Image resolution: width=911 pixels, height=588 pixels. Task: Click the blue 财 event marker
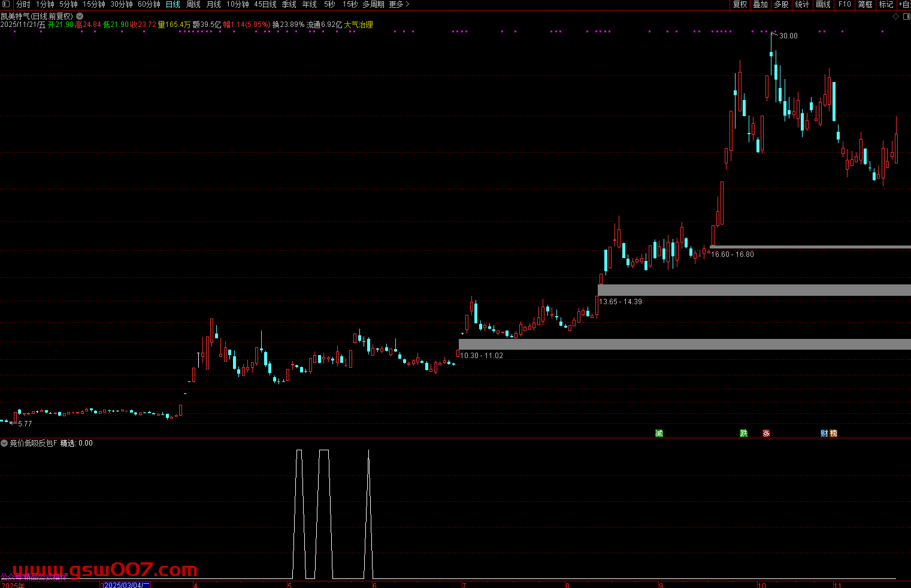pos(825,433)
